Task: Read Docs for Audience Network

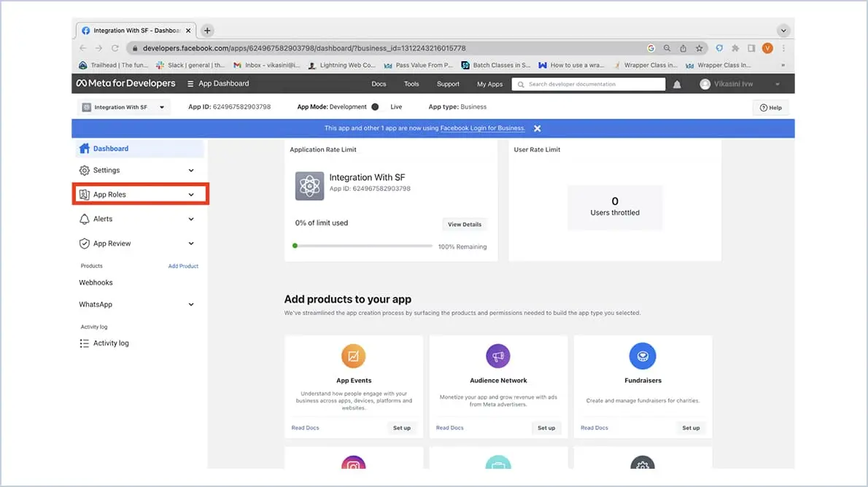Action: 449,428
